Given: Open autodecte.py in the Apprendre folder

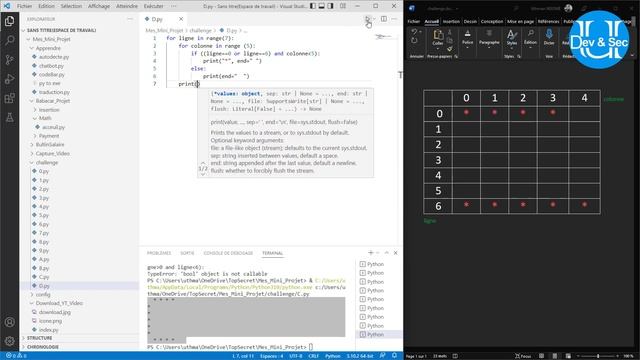Looking at the screenshot, I should pyautogui.click(x=53, y=57).
